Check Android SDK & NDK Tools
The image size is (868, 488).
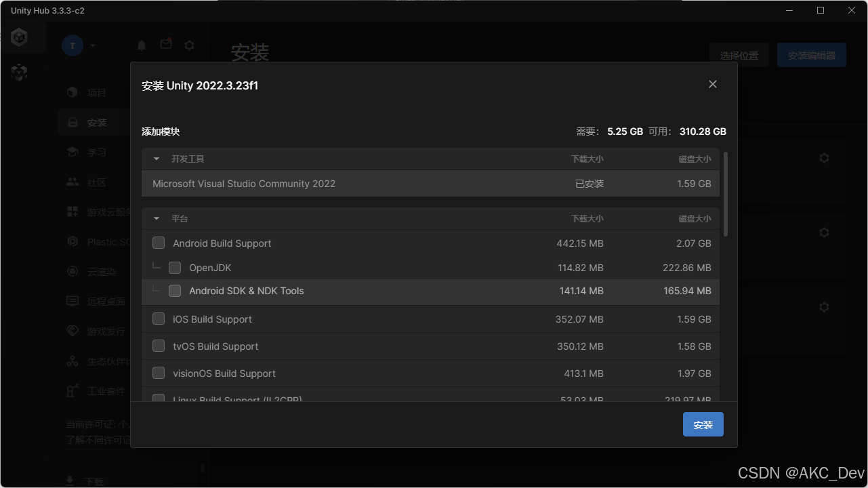(175, 291)
